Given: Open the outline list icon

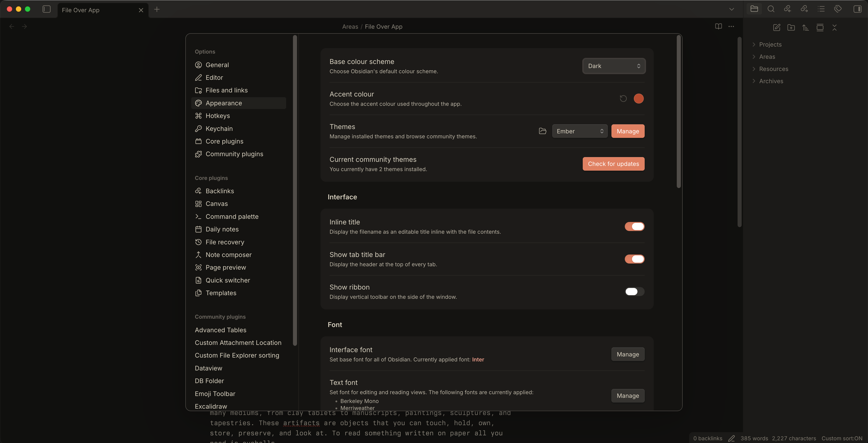Looking at the screenshot, I should click(x=821, y=9).
